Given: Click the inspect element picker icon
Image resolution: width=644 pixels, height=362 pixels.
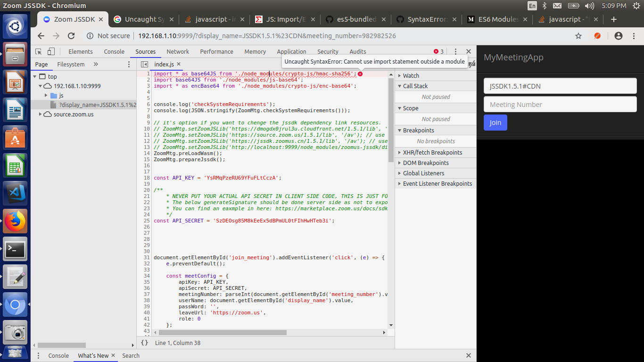Looking at the screenshot, I should pyautogui.click(x=39, y=52).
